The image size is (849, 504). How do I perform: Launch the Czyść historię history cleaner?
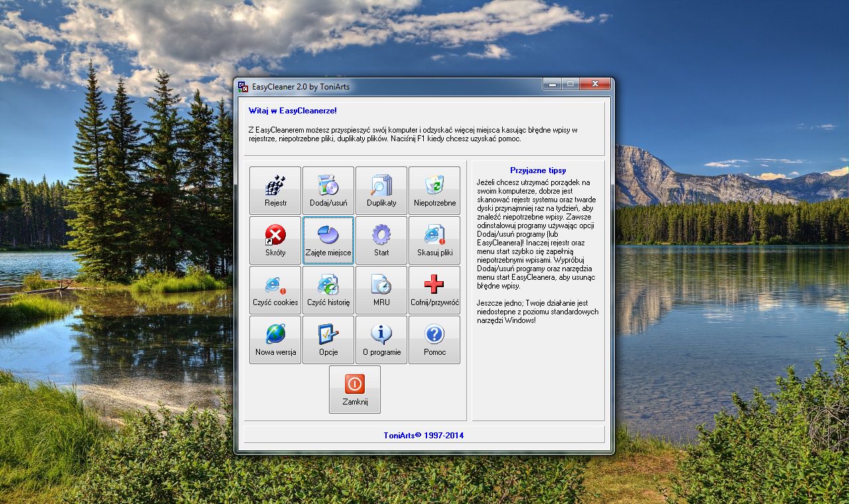click(328, 290)
